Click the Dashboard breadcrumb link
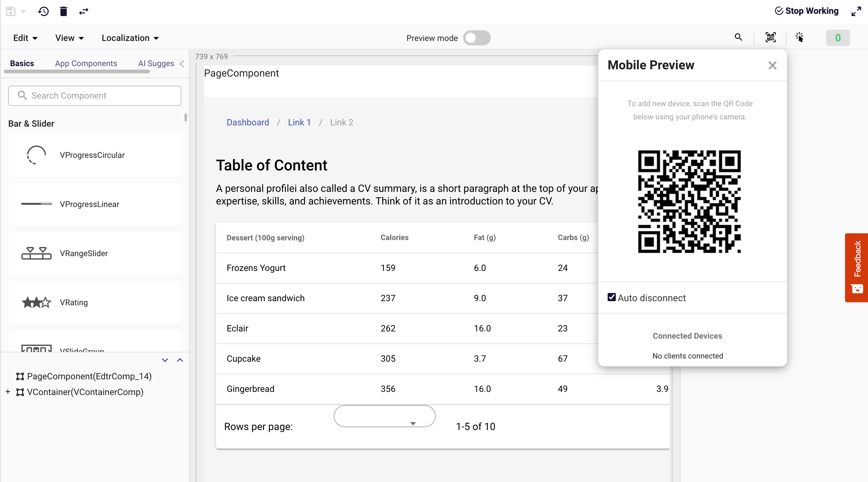This screenshot has width=868, height=482. tap(248, 122)
